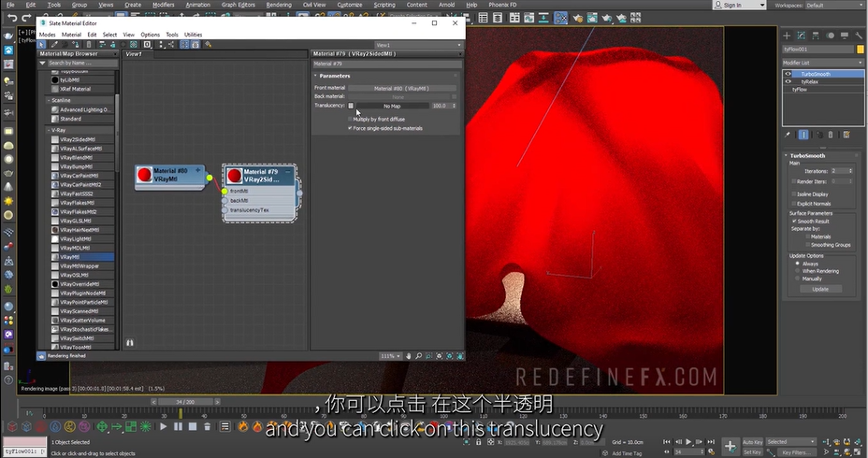Enable Explicit Normals checkbox
Screen dimensions: 868x458
[794, 204]
